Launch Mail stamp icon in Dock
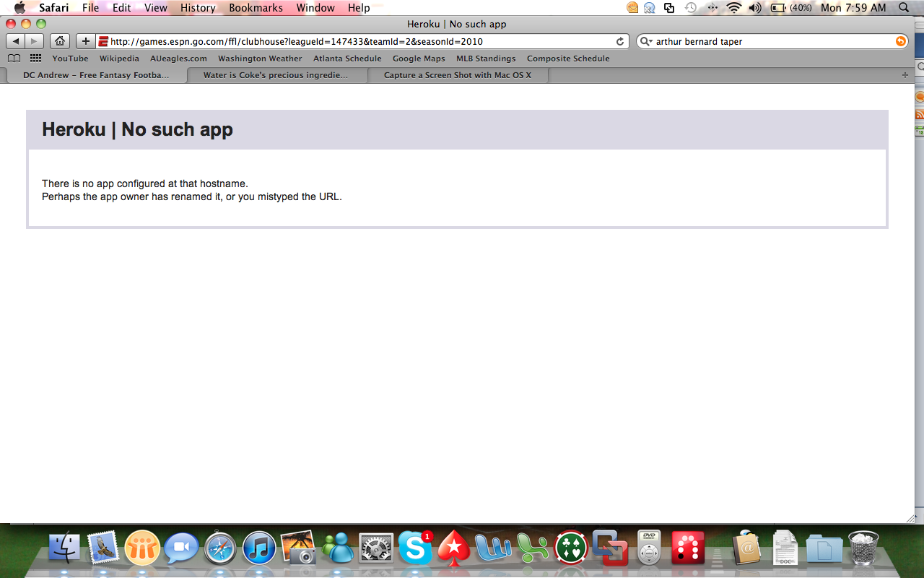Screen dimensions: 924x578 (103, 548)
